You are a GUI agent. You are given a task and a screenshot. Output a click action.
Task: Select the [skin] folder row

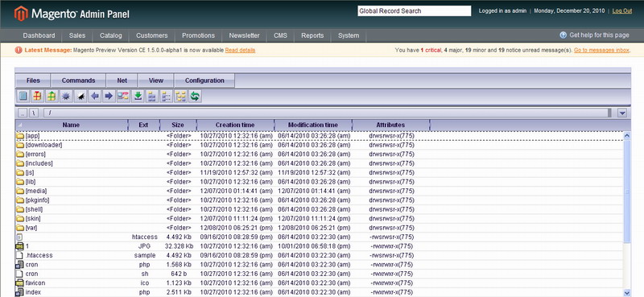click(x=319, y=219)
